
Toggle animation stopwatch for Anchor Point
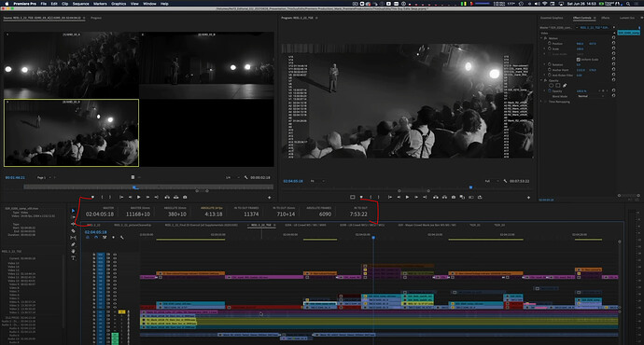click(x=550, y=70)
